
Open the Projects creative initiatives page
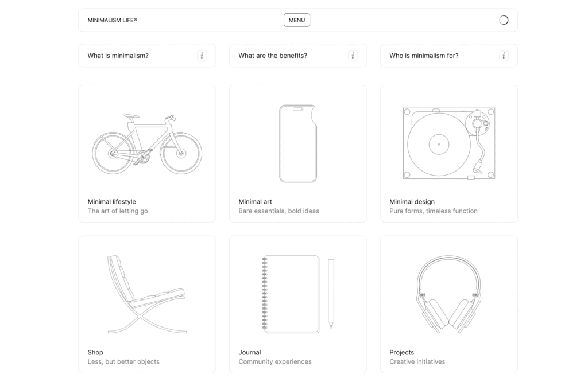pyautogui.click(x=401, y=352)
